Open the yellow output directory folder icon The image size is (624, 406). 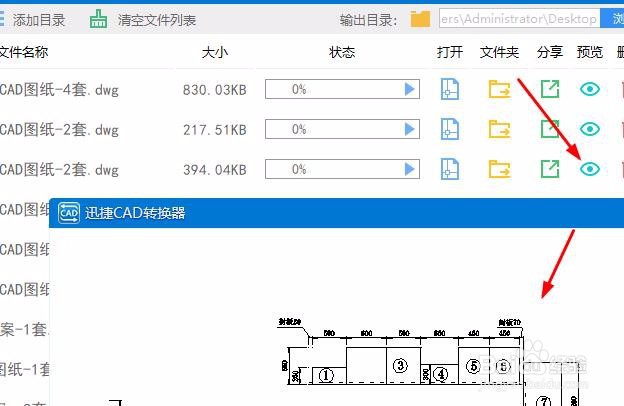420,19
